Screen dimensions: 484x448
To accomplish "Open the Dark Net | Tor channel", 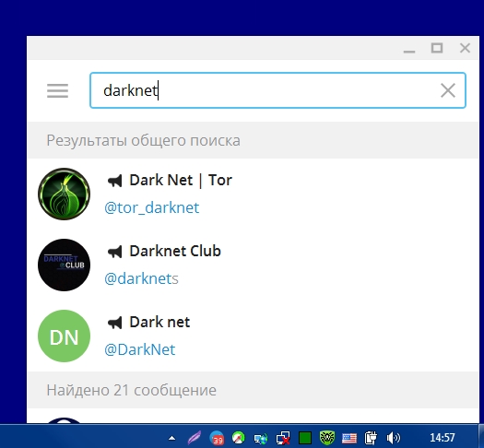I will click(x=253, y=194).
